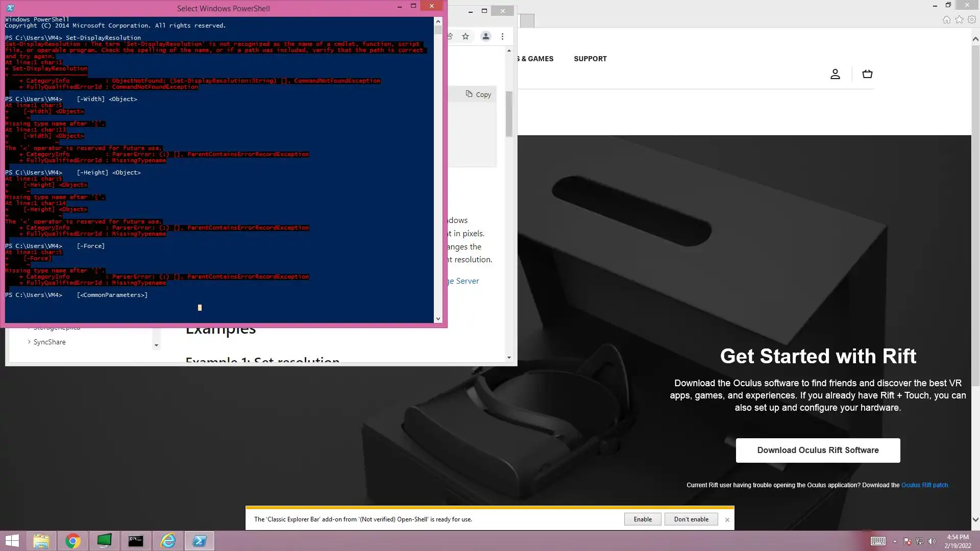Enable the Classic Explorer Bar add-on

(643, 519)
